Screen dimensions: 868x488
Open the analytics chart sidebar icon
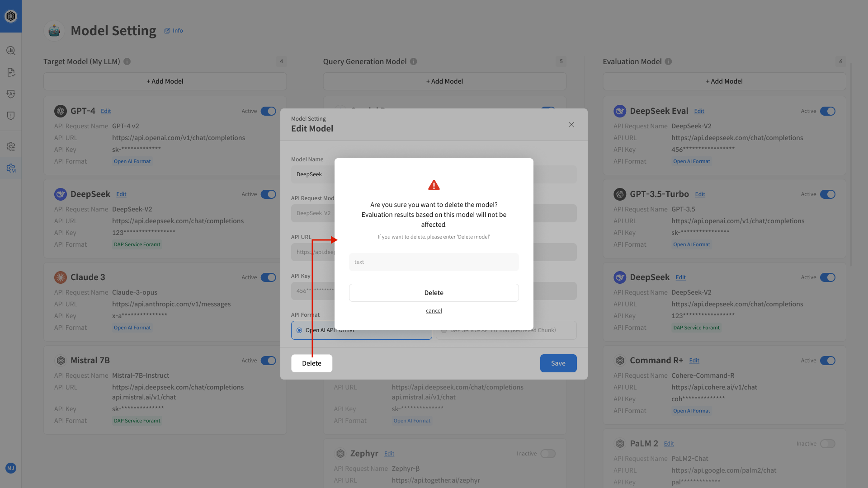11,51
